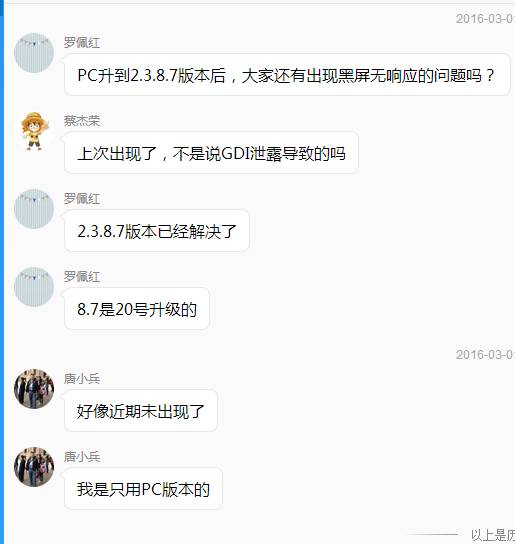Screen dimensions: 515x544
Task: Open 唐小兵's avatar beside 好像近期未出现了
Action: click(x=34, y=389)
